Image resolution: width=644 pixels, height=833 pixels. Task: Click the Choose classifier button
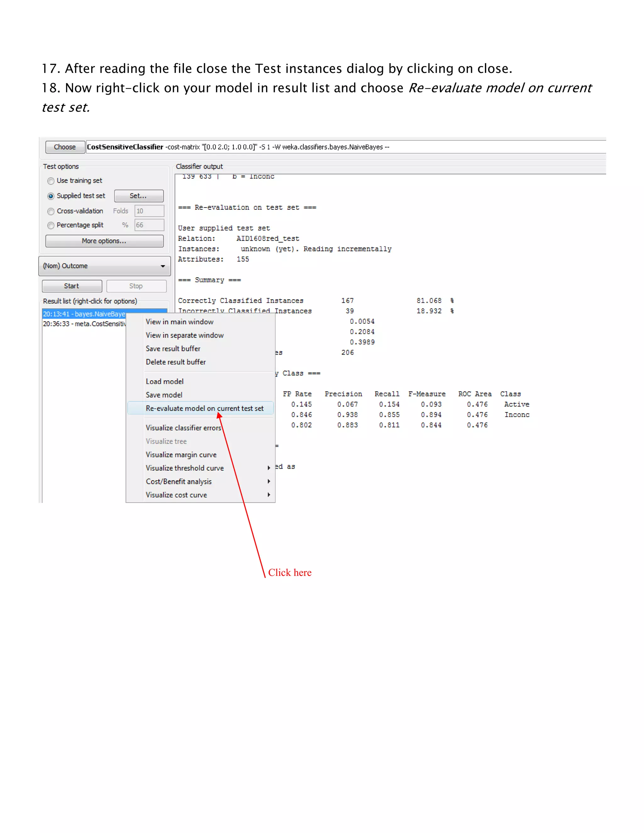pyautogui.click(x=65, y=147)
